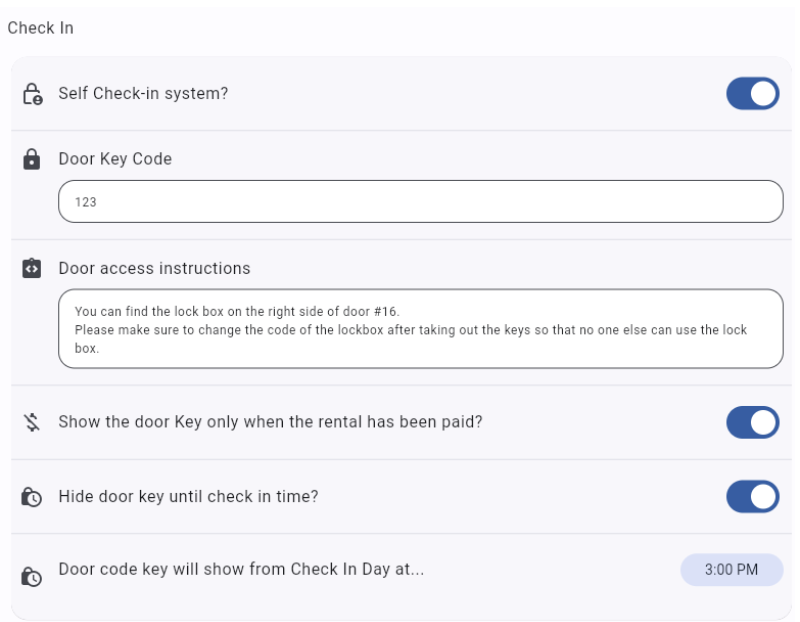The height and width of the screenshot is (622, 800).
Task: Toggle Show door Key only when paid
Action: click(752, 422)
